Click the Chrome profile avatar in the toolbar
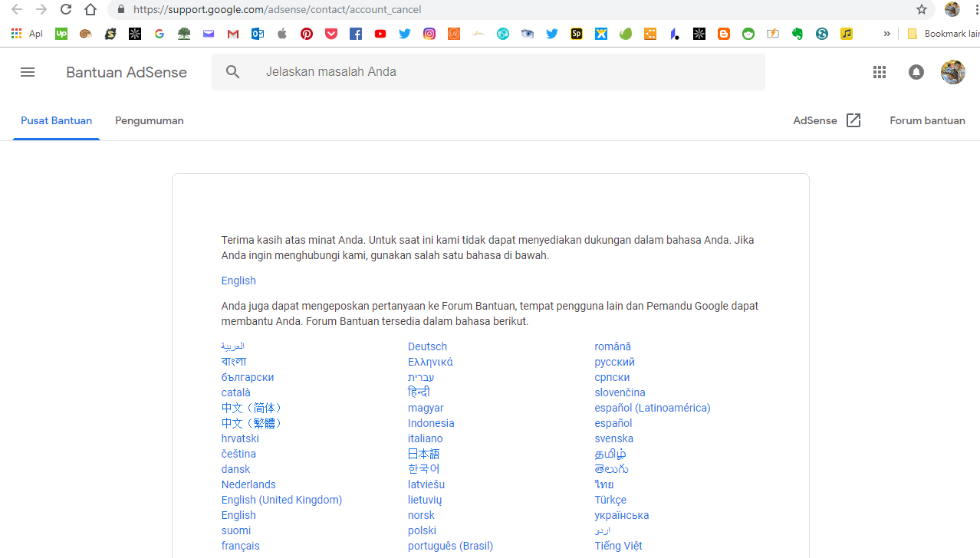The image size is (980, 558). (952, 10)
